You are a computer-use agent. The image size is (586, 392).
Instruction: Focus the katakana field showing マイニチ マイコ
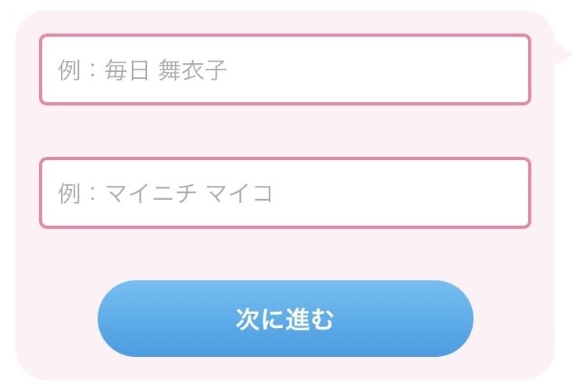tap(285, 193)
